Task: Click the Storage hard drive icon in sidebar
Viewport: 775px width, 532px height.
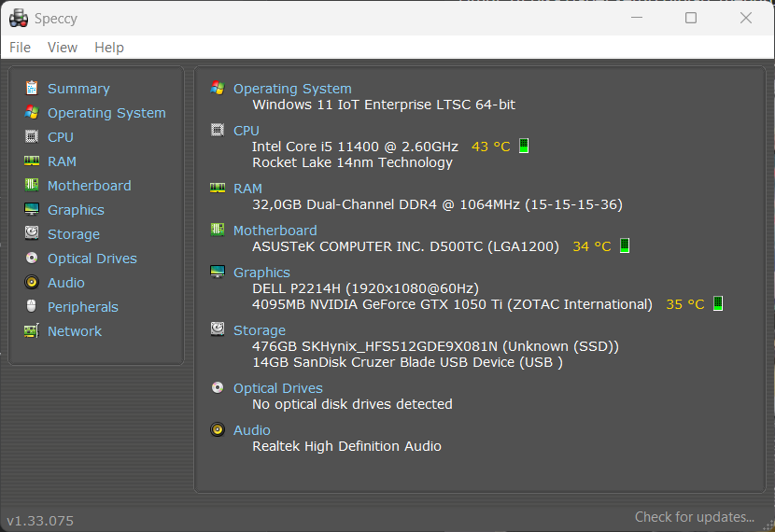Action: [x=32, y=232]
